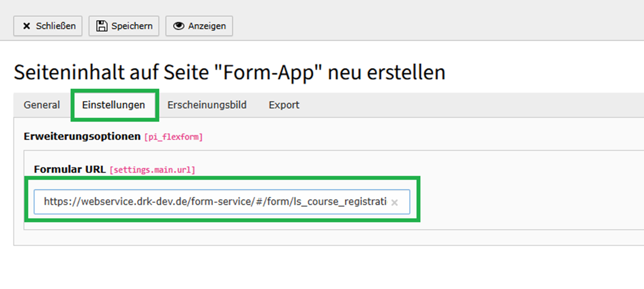The width and height of the screenshot is (644, 289).
Task: Switch to the General tab
Action: point(42,105)
